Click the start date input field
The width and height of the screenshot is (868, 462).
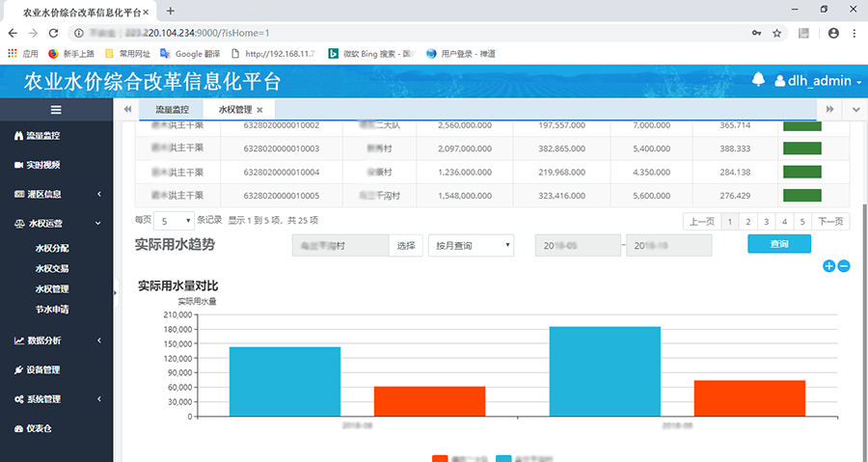point(577,245)
